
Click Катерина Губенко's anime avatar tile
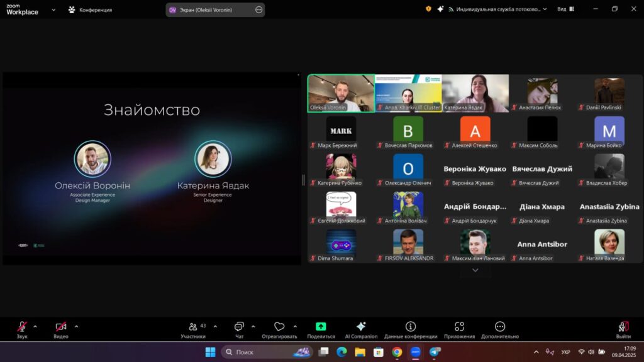pos(341,170)
